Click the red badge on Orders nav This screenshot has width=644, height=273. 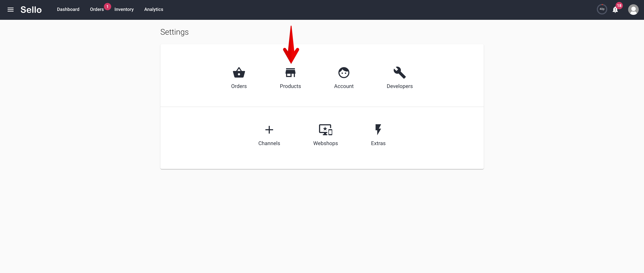[x=108, y=6]
